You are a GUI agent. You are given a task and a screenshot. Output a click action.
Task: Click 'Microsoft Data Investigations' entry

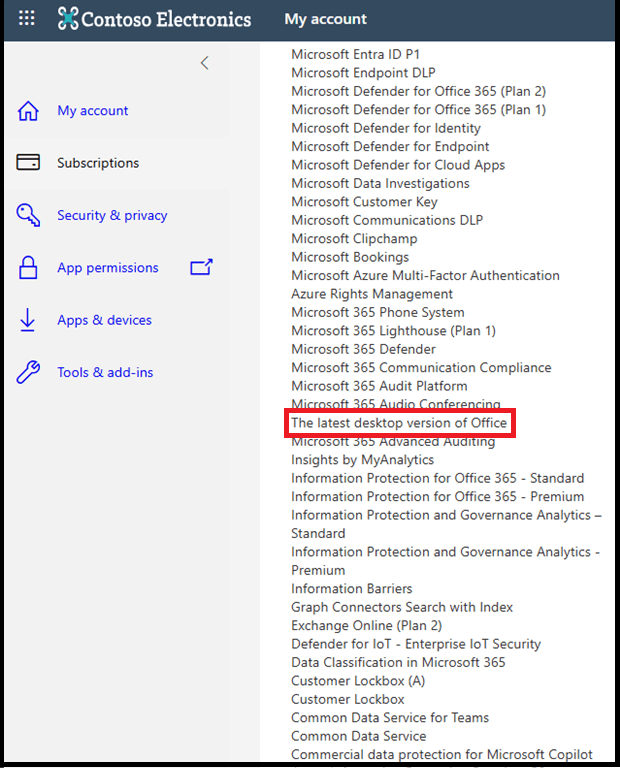point(381,184)
